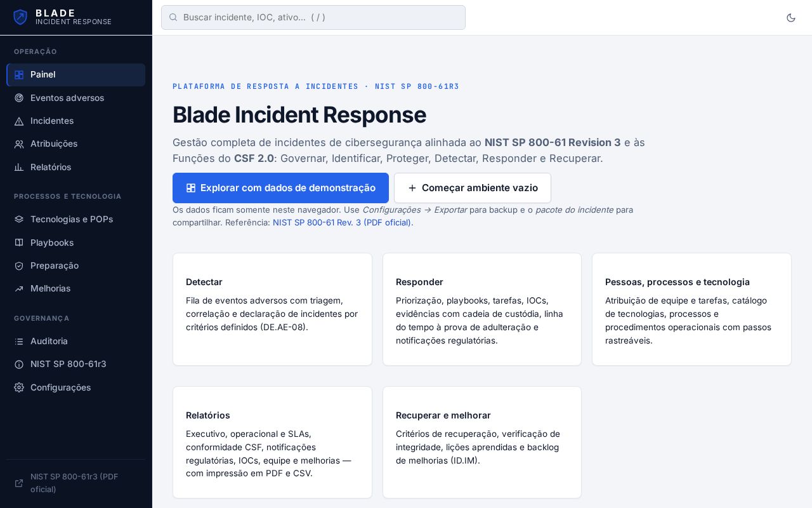Viewport: 812px width, 508px height.
Task: Click the Blade shield logo icon
Action: (20, 17)
